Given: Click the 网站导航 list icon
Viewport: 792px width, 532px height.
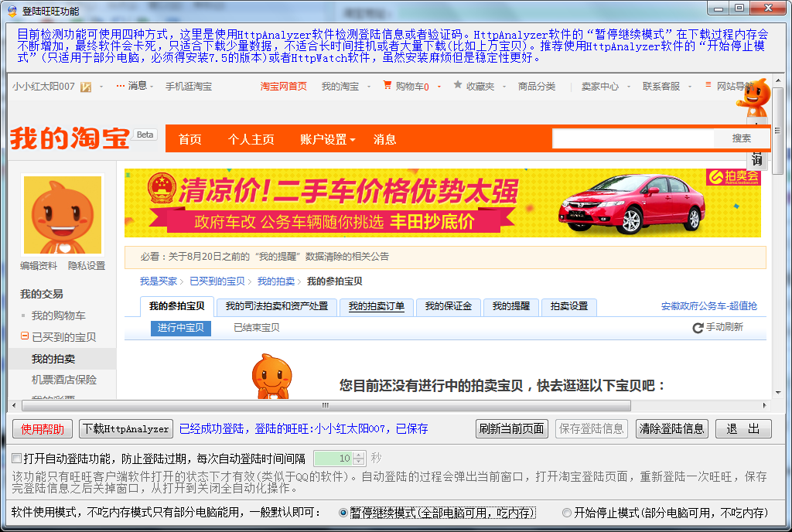Looking at the screenshot, I should (x=709, y=86).
